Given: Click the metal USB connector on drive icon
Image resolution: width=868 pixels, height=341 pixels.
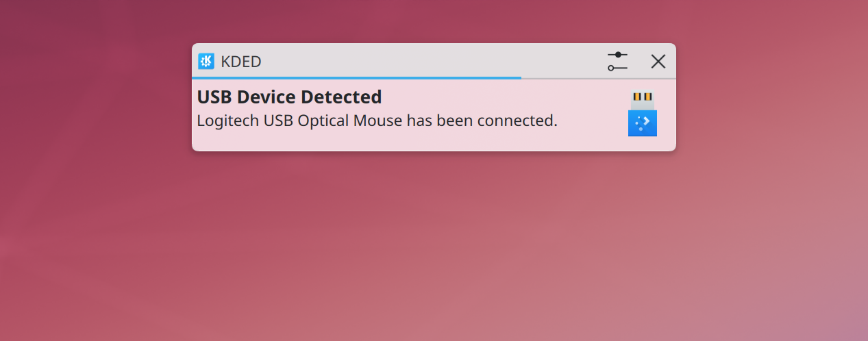Looking at the screenshot, I should click(643, 99).
